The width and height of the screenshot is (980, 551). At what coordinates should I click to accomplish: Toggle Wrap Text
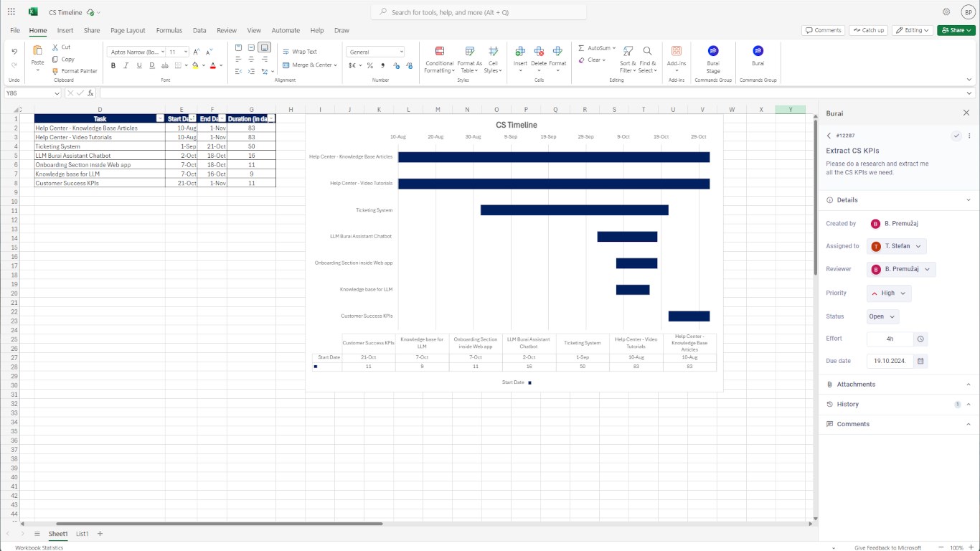pyautogui.click(x=299, y=52)
